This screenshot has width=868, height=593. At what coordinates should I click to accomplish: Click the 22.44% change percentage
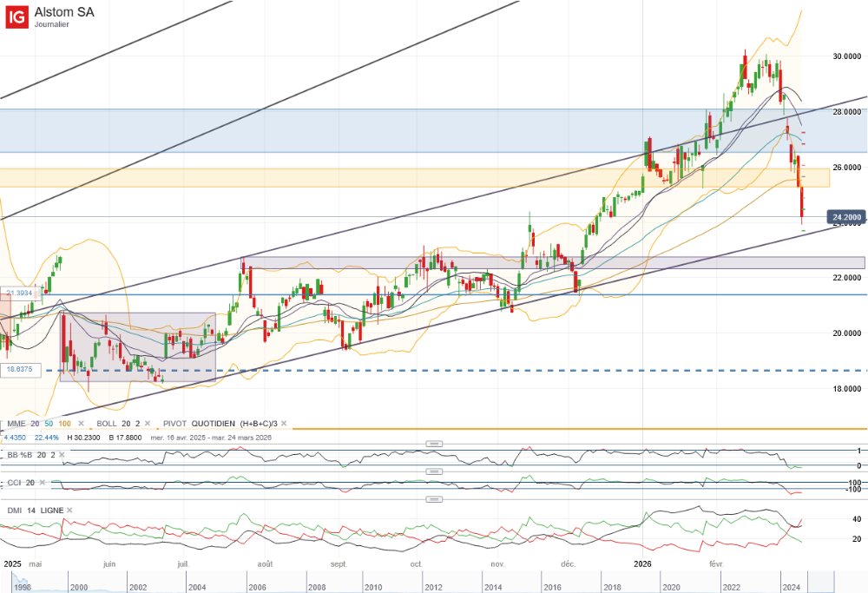47,438
